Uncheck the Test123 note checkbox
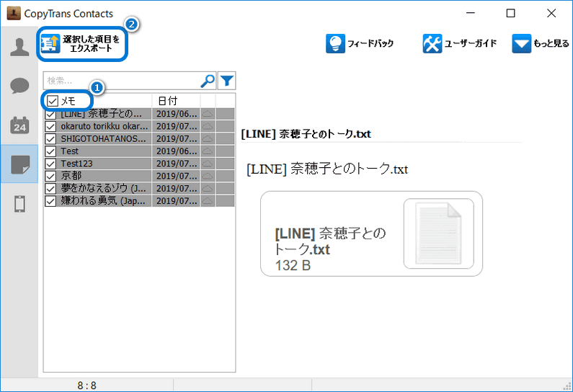 click(x=50, y=164)
